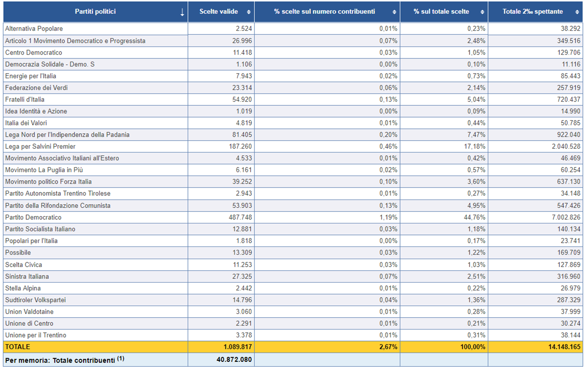Click the Scelta Civica party name
Image resolution: width=588 pixels, height=376 pixels.
click(23, 265)
